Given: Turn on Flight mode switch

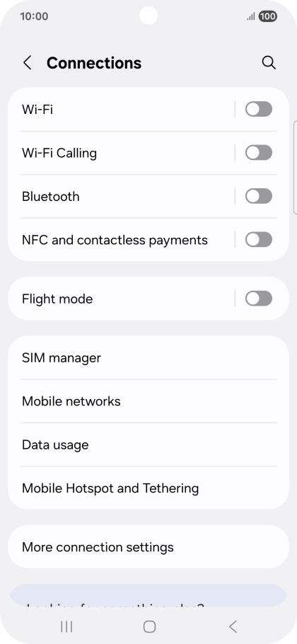Looking at the screenshot, I should pos(258,299).
